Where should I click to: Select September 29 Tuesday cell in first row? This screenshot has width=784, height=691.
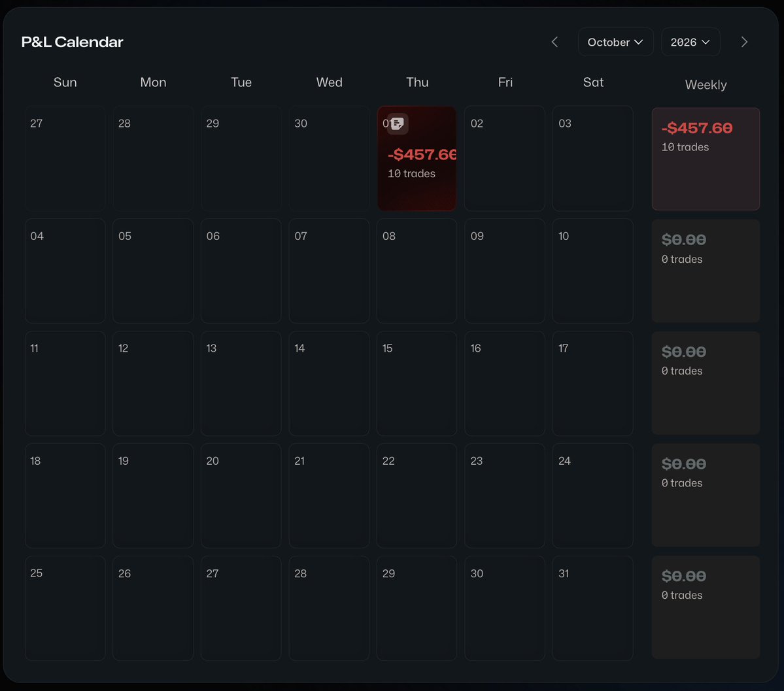coord(241,158)
